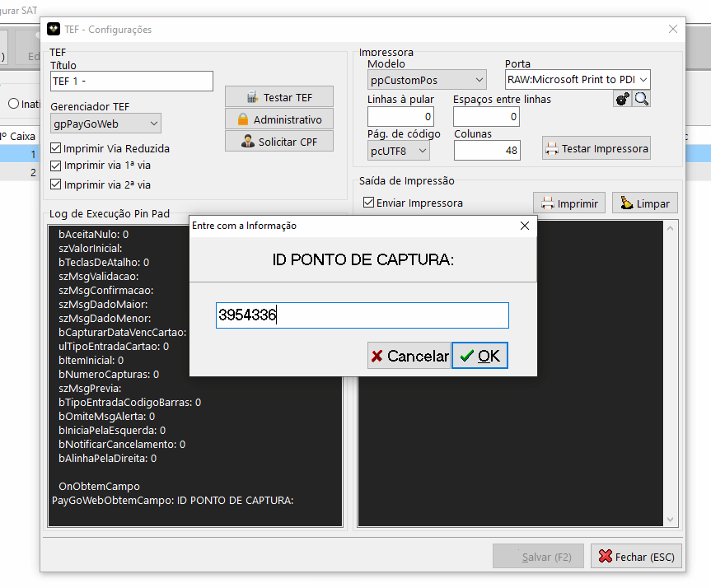Click Solicitar CPF button
This screenshot has width=711, height=588.
coord(279,142)
